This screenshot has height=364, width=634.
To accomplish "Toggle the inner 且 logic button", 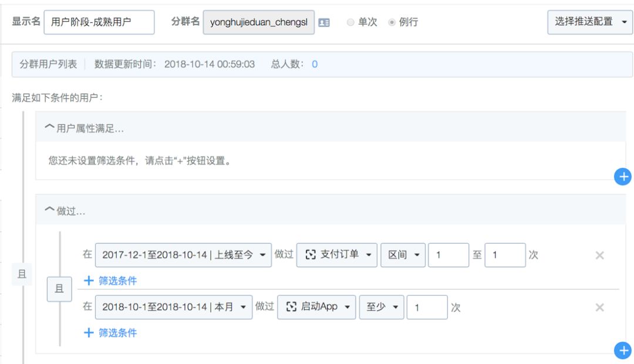I will tap(59, 289).
